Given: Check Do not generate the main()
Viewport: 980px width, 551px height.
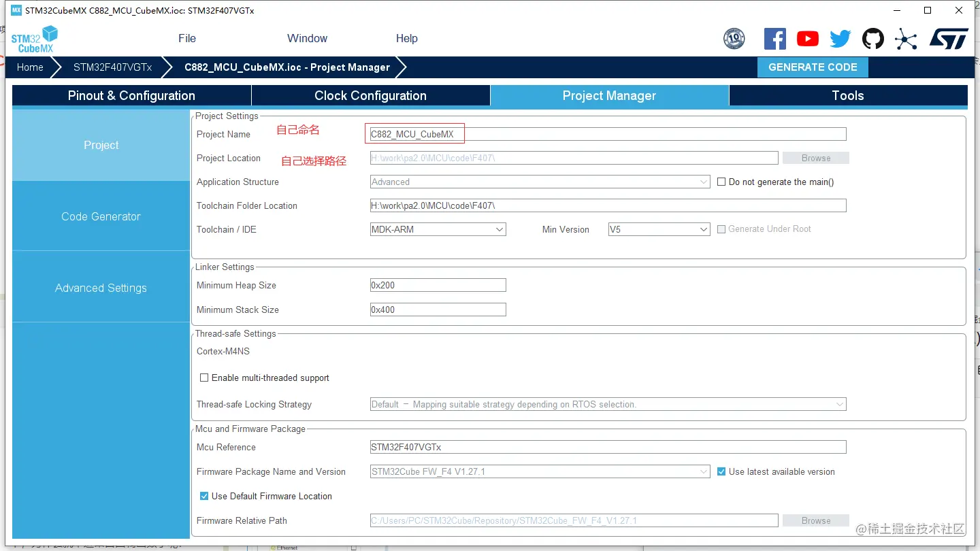Looking at the screenshot, I should [722, 182].
